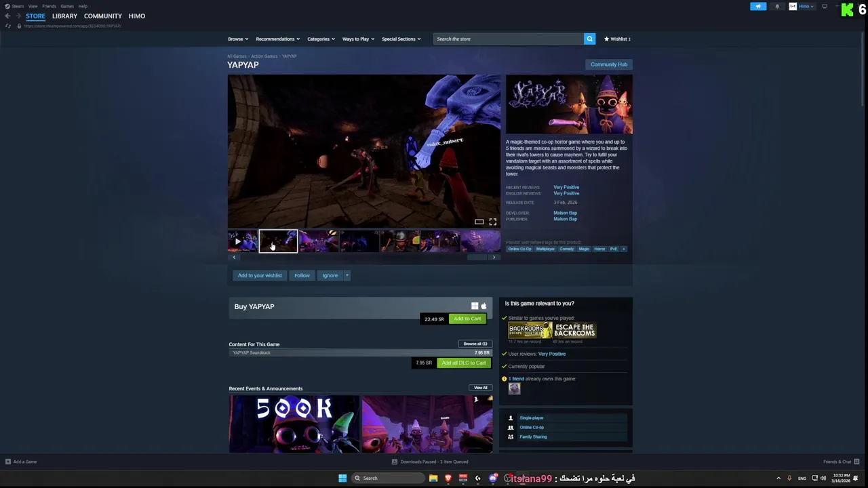This screenshot has height=488, width=868.
Task: Click the Action Games breadcrumb
Action: [x=264, y=56]
